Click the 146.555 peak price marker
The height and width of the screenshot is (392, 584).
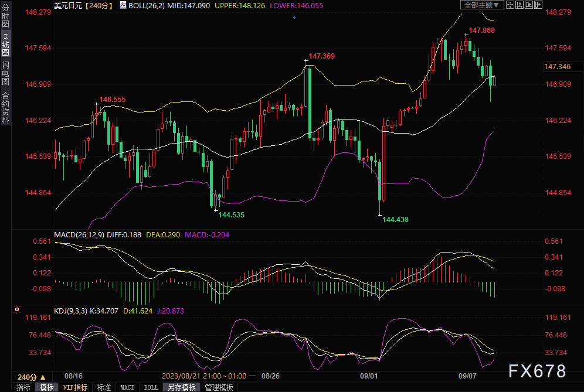point(113,100)
